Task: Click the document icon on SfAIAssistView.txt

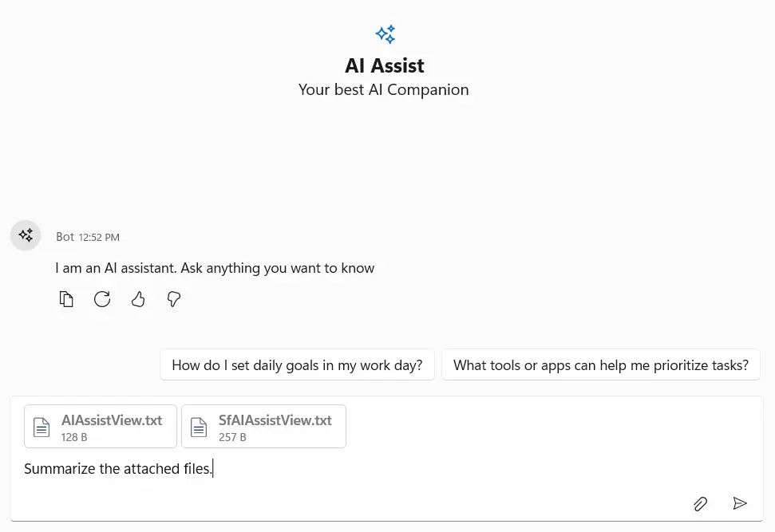Action: 199,427
